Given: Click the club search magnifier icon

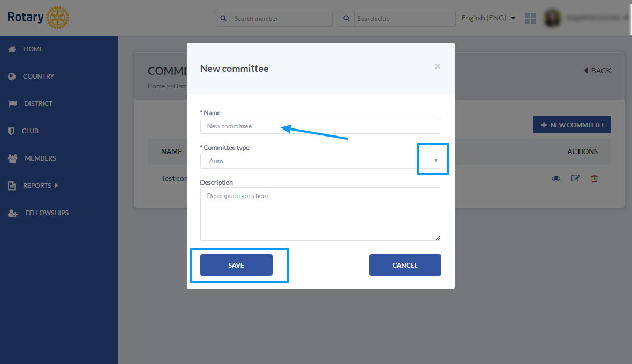Looking at the screenshot, I should [x=346, y=19].
